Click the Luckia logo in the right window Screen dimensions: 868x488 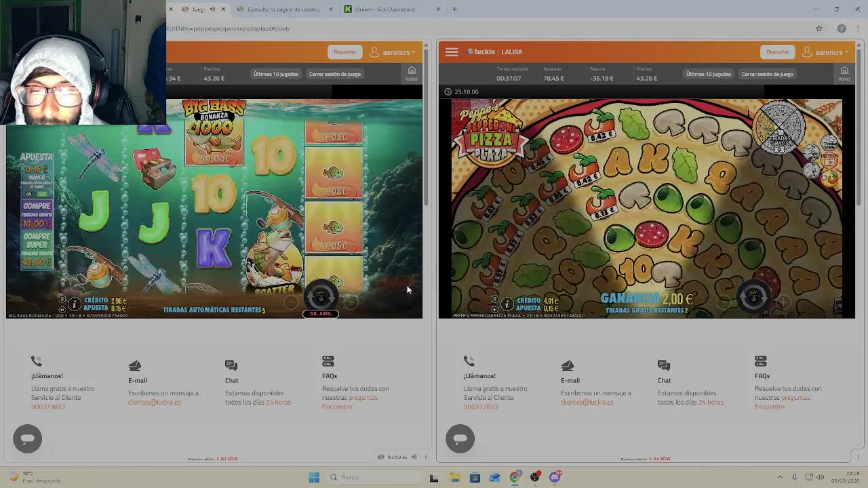481,52
